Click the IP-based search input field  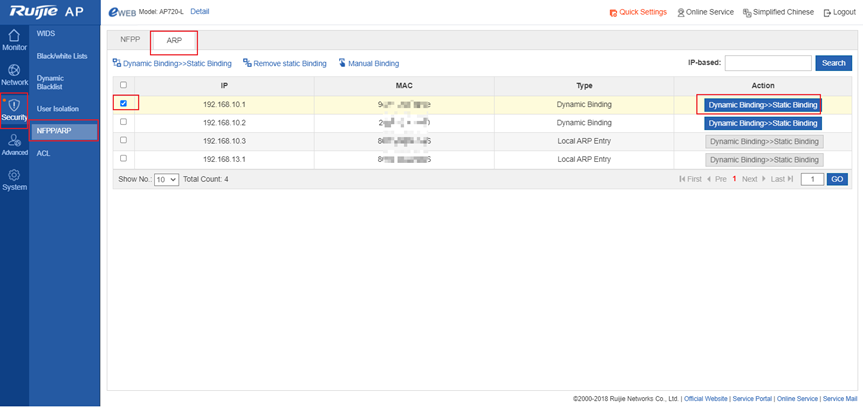pos(768,63)
